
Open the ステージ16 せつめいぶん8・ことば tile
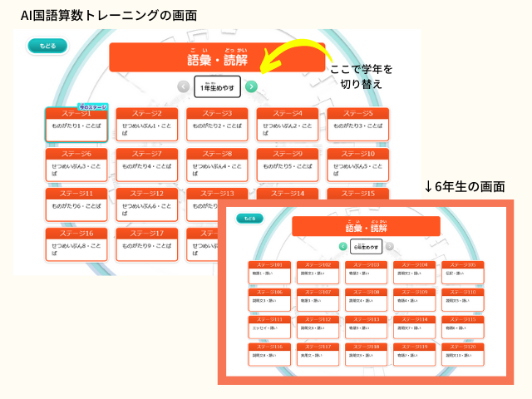coord(76,244)
